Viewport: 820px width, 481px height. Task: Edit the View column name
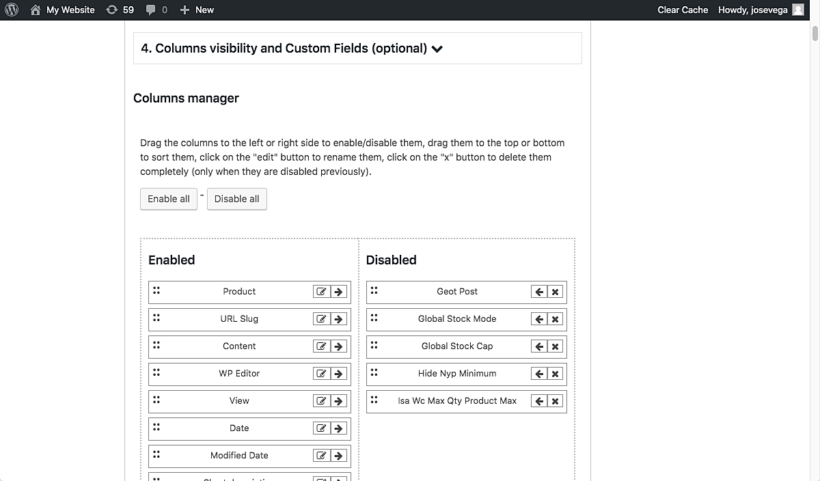click(322, 401)
